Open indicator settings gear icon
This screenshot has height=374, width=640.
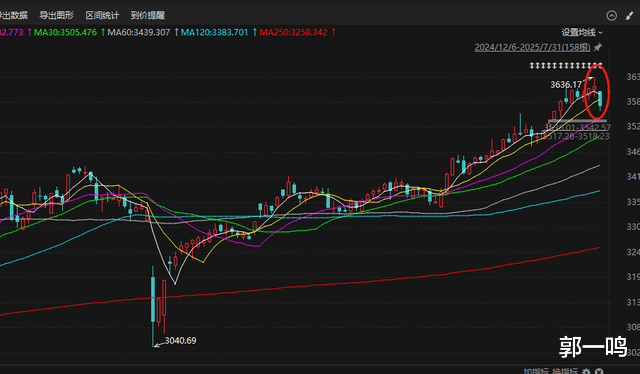(586, 371)
